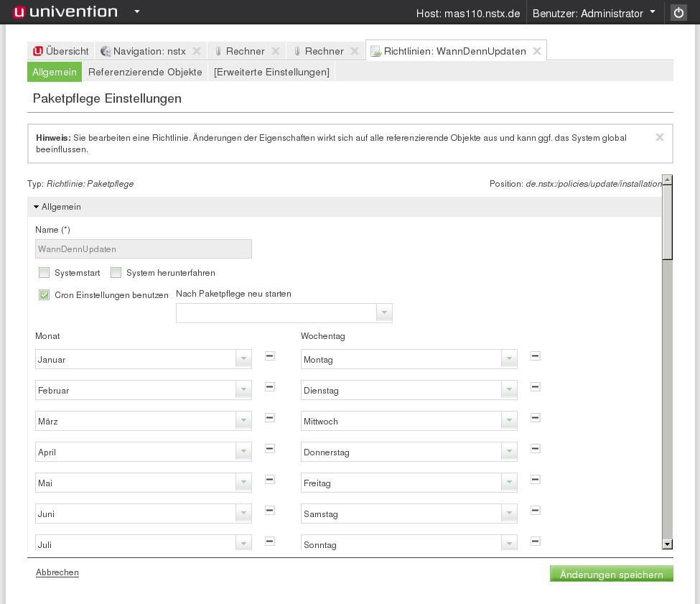Remove the Januar month entry
Viewport: 700px width, 604px height.
270,356
